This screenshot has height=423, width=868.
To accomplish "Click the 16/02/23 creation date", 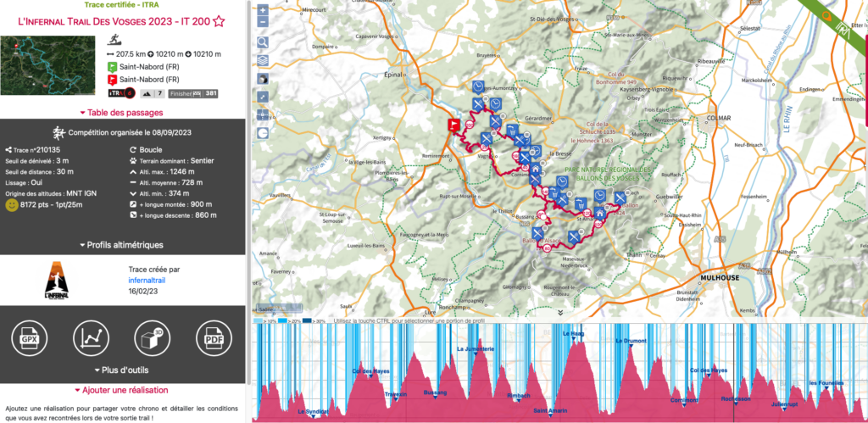I will coord(144,290).
